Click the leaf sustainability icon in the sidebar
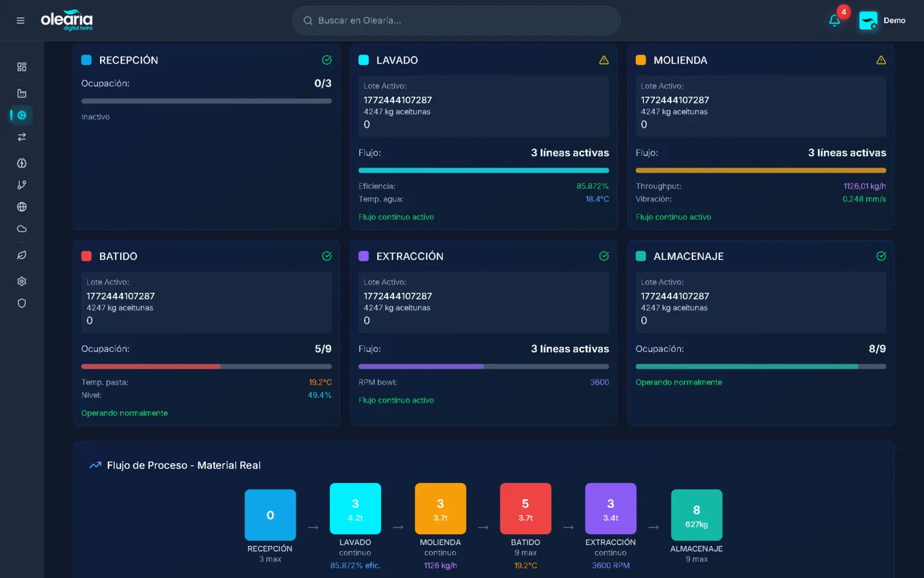 point(21,255)
